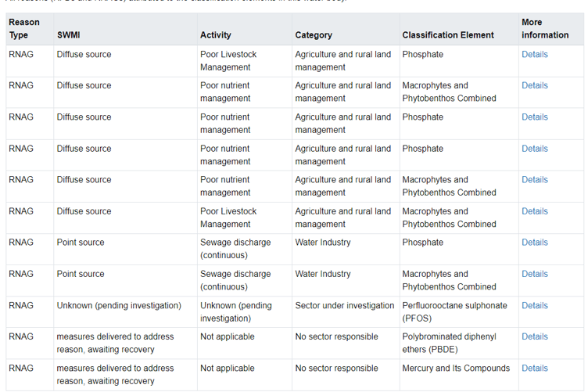Click the Classification Element column header
The height and width of the screenshot is (392, 588).
click(x=448, y=35)
